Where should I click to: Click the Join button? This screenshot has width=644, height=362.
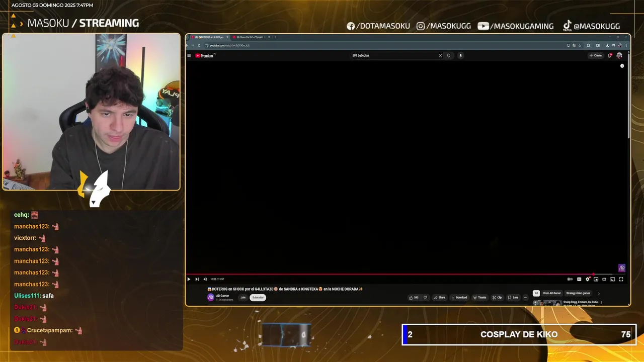pyautogui.click(x=243, y=297)
